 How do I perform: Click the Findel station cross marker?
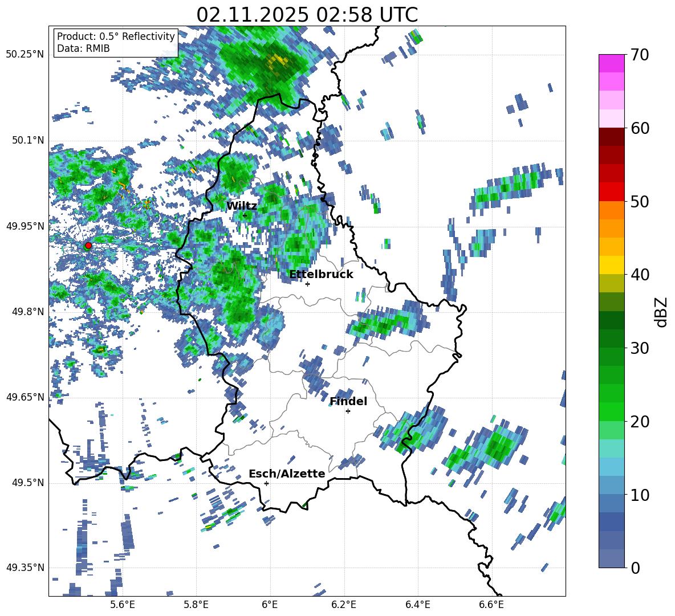click(x=348, y=411)
